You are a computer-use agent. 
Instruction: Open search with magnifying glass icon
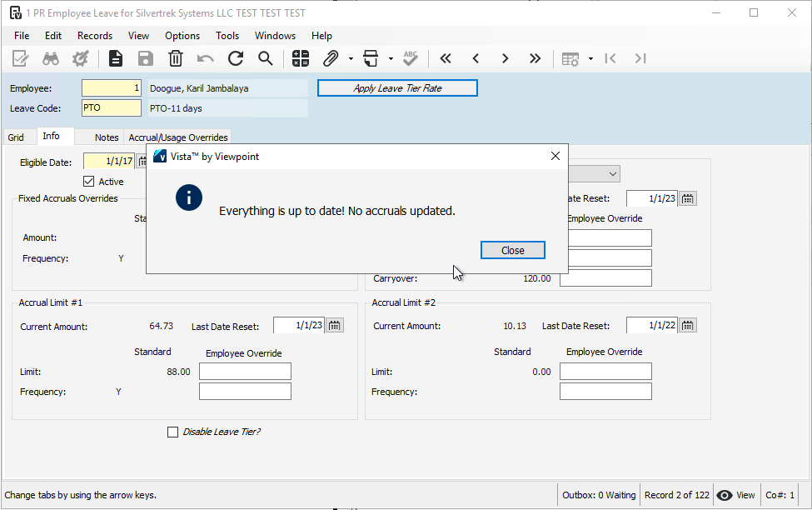[266, 58]
